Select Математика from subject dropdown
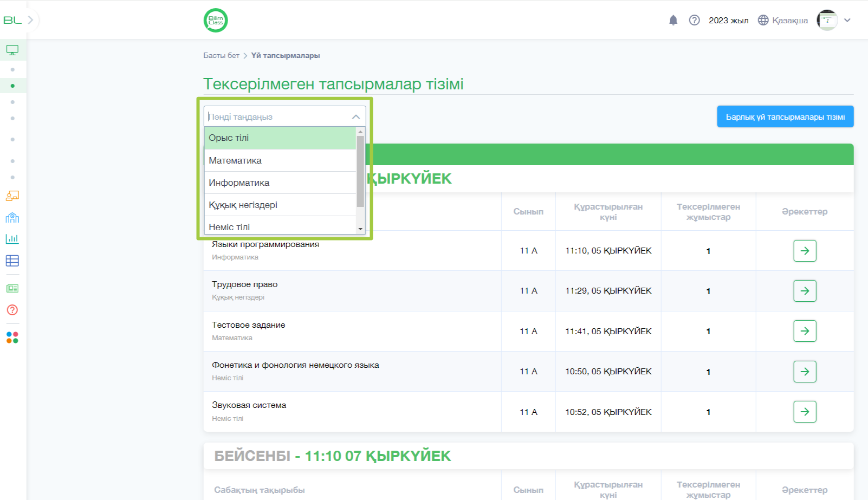The image size is (868, 500). click(280, 160)
